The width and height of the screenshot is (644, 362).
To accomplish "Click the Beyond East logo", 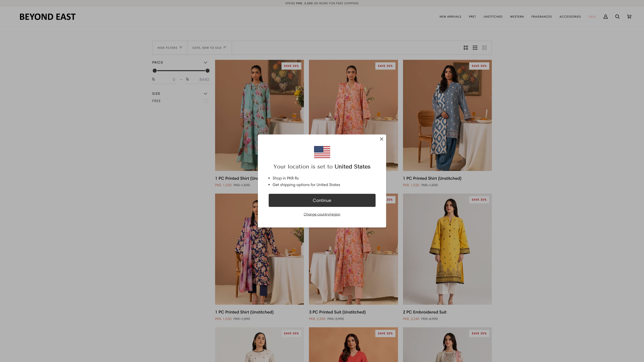I will coord(48,17).
